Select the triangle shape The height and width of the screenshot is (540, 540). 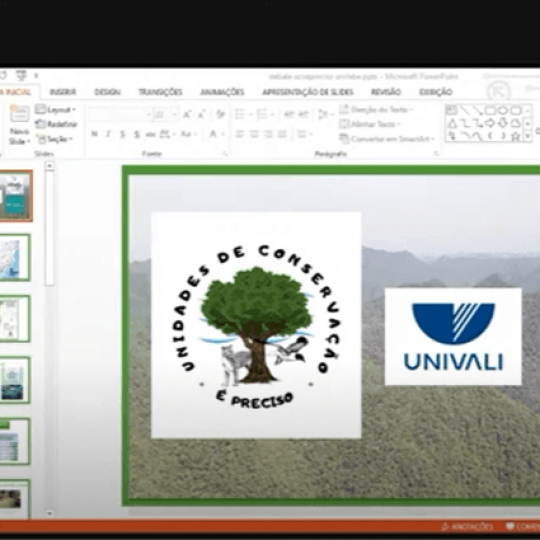(x=452, y=123)
